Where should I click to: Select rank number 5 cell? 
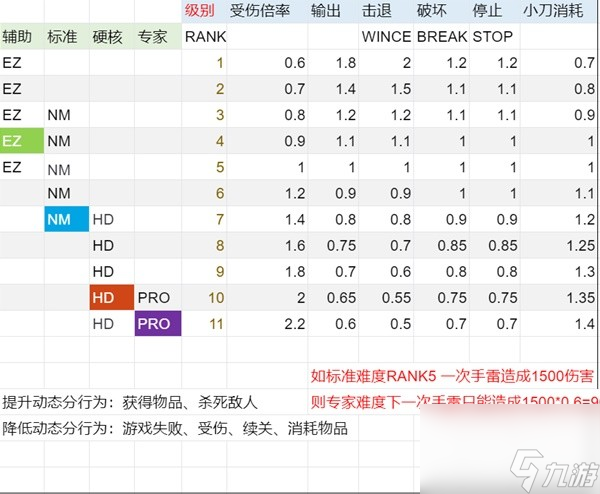(204, 167)
